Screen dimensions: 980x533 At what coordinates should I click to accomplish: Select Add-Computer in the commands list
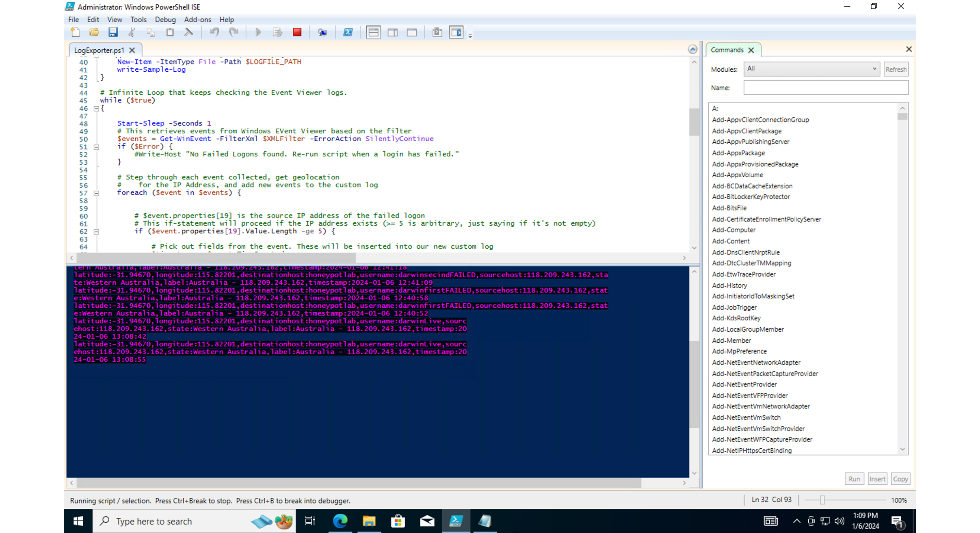734,230
